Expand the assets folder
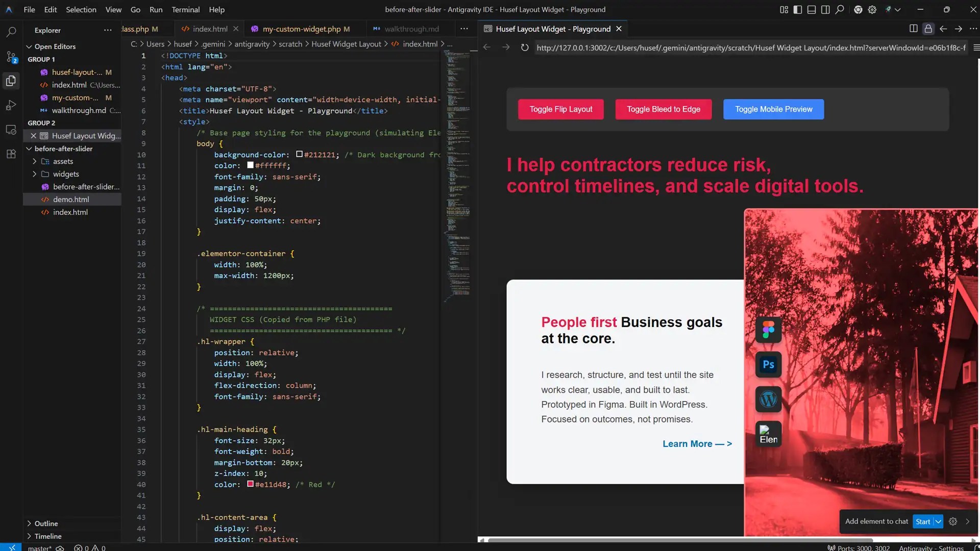Viewport: 980px width, 551px height. coord(34,161)
